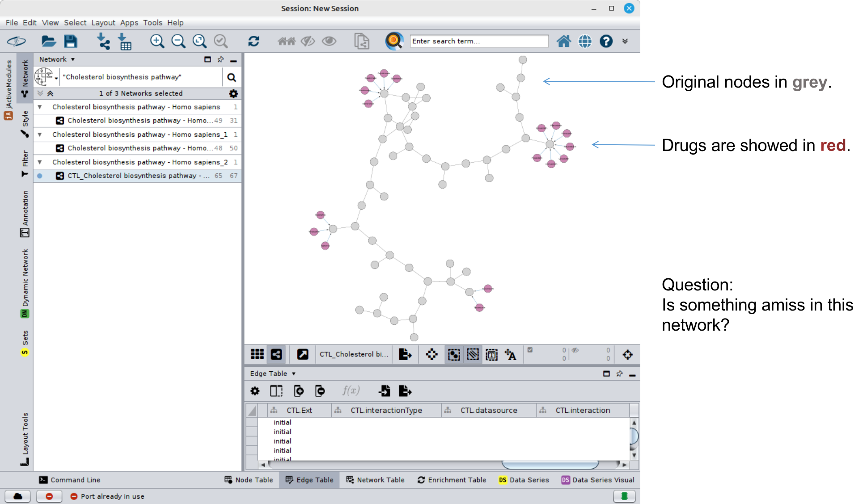Toggle the Show All eye icon

point(329,41)
